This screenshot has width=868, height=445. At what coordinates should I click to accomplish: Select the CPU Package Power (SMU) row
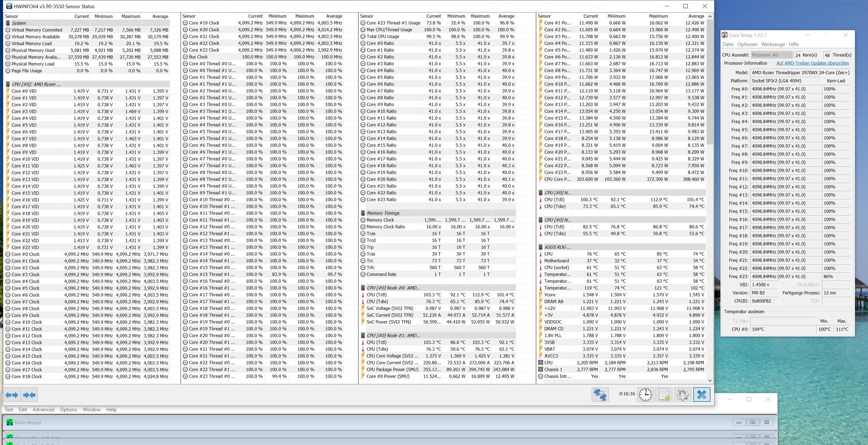[439, 369]
